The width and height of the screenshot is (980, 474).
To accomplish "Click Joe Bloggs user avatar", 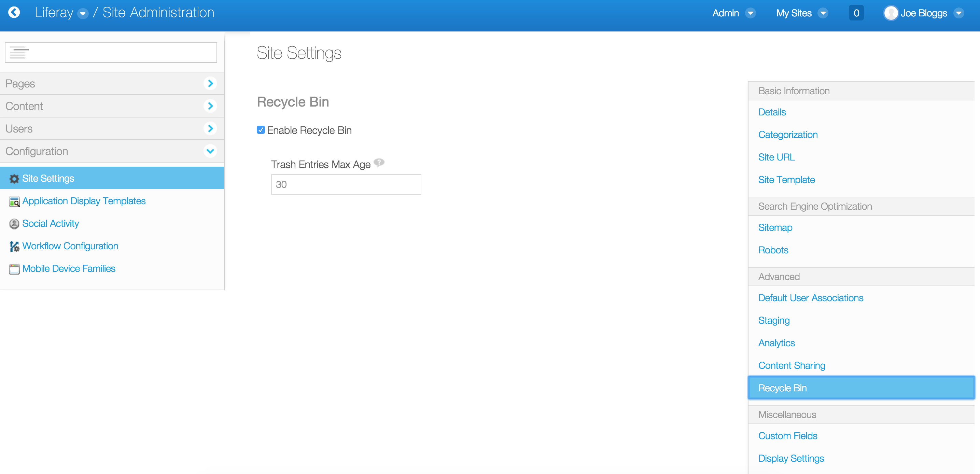I will point(891,13).
